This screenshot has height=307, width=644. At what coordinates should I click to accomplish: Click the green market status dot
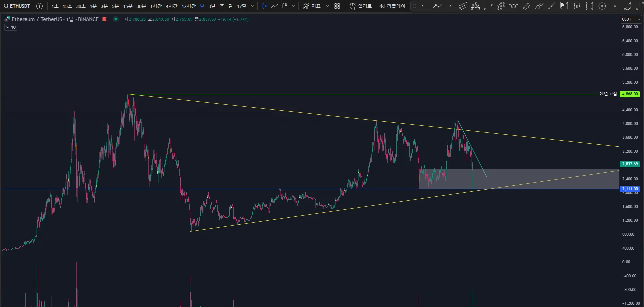(115, 19)
